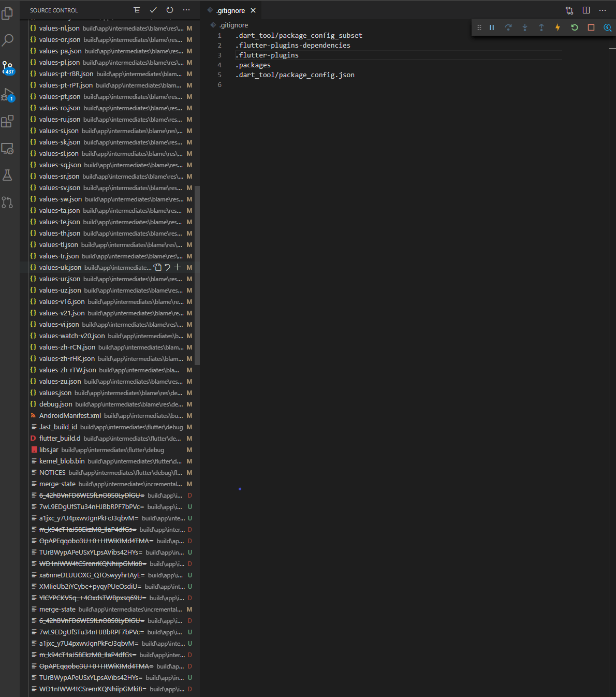
Task: Open the Remote Explorer
Action: [8, 148]
